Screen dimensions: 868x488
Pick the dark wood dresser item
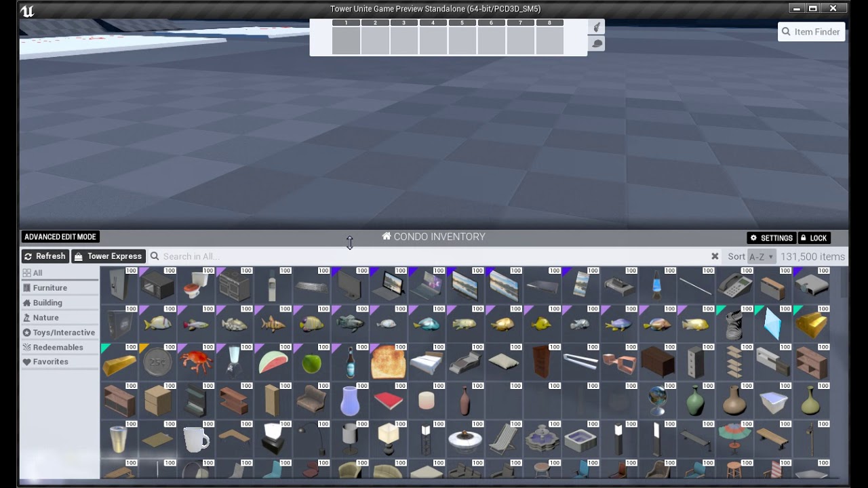(658, 363)
